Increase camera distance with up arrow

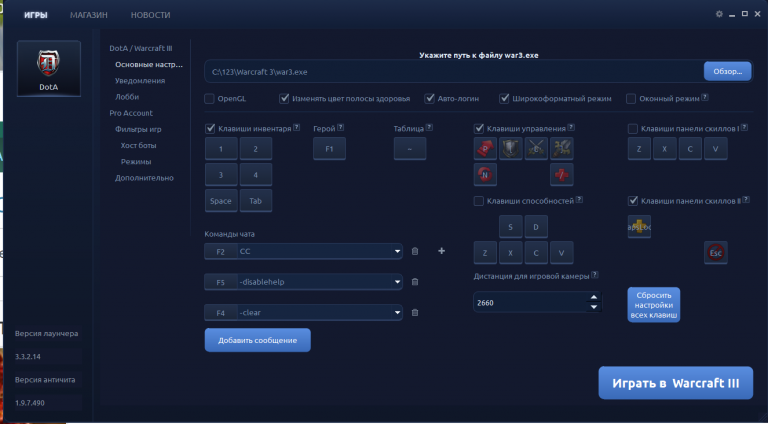pos(594,297)
